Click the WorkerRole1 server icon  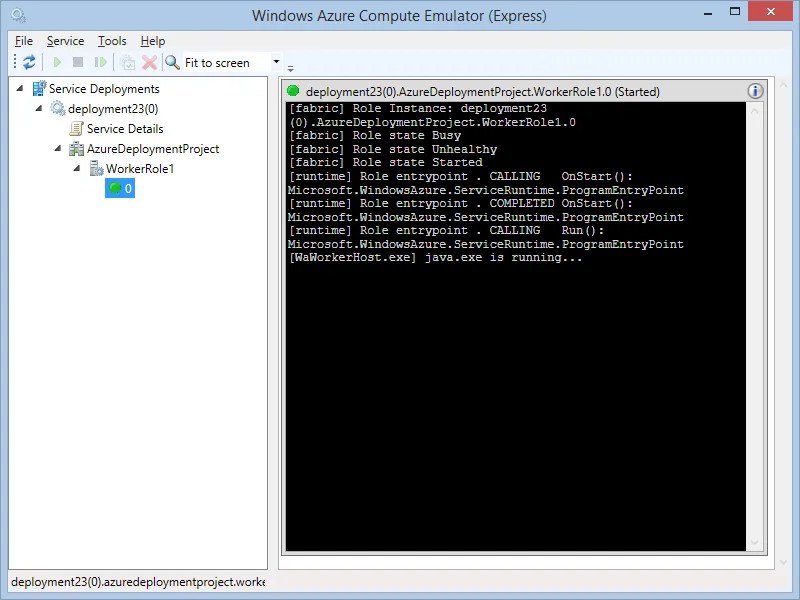coord(96,168)
